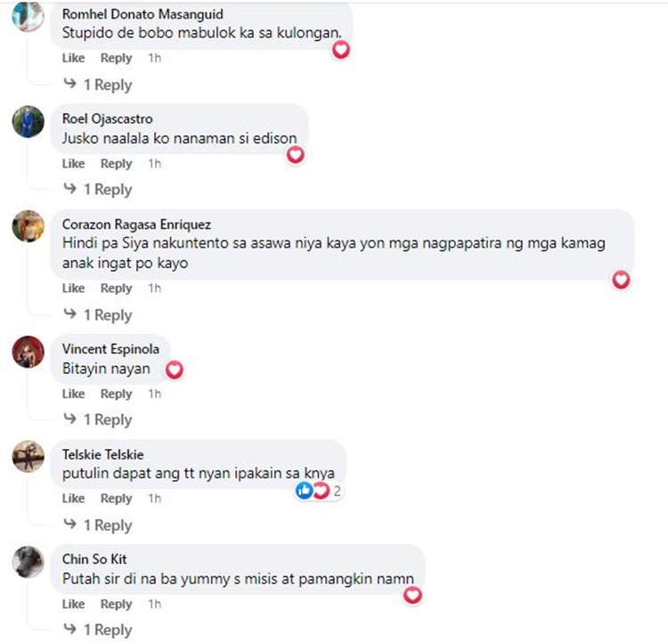Click heart reaction on Roel Ojascastro's comment
The image size is (668, 644).
click(x=295, y=155)
